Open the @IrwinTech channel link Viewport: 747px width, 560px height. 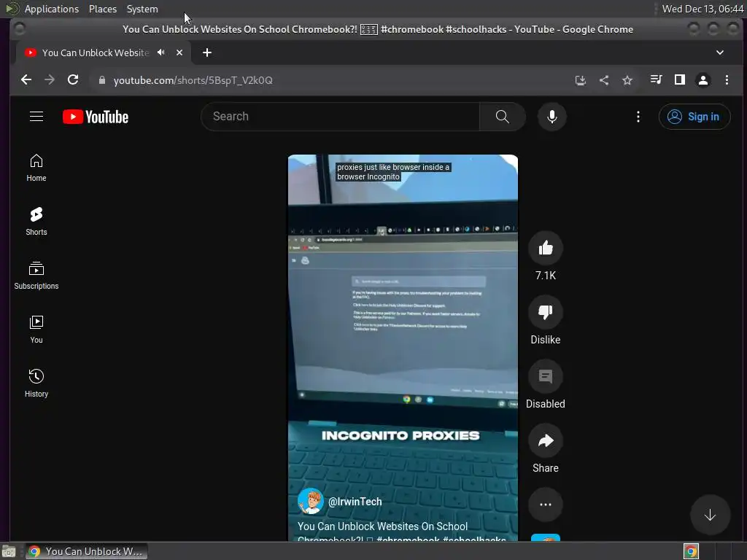[x=355, y=502]
